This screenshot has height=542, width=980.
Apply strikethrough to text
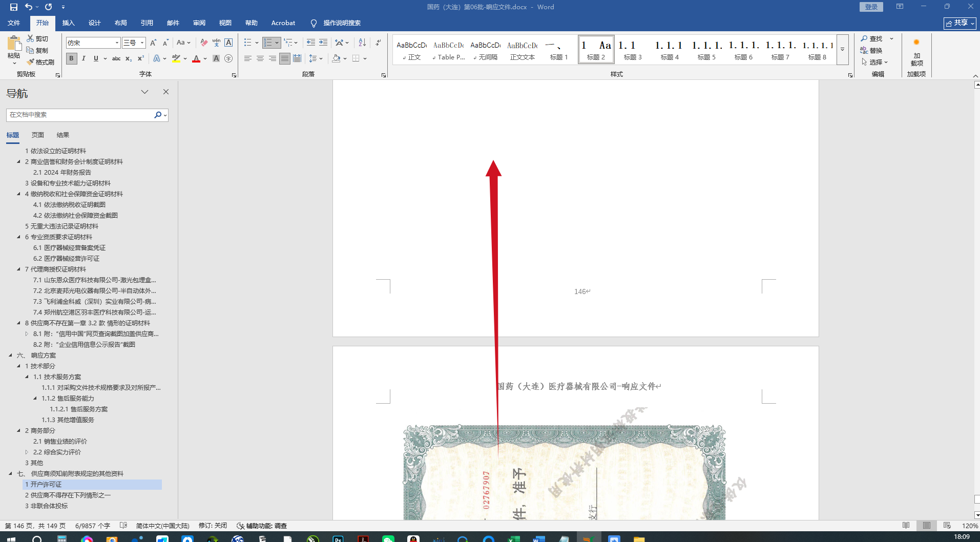116,58
